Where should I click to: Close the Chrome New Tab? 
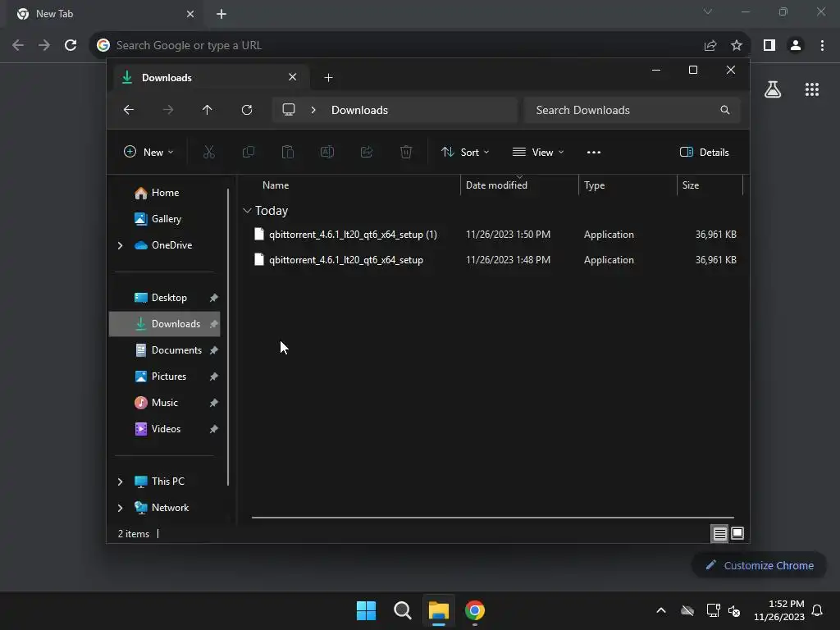[190, 14]
